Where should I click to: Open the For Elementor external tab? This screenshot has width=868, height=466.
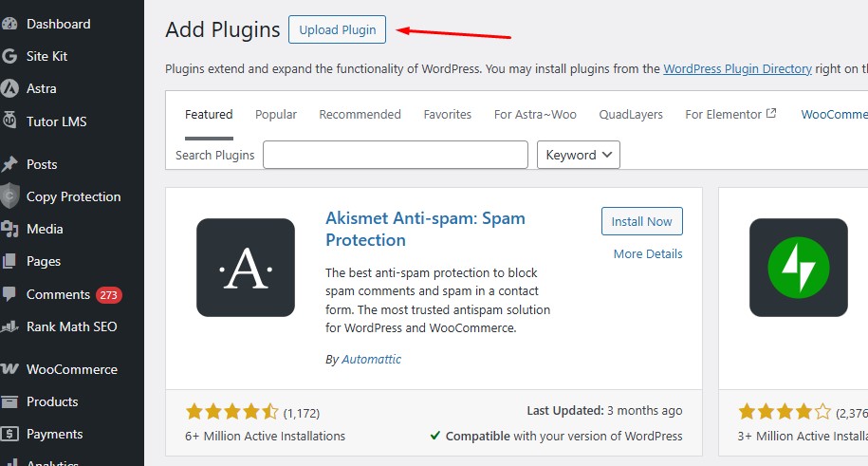click(x=730, y=115)
